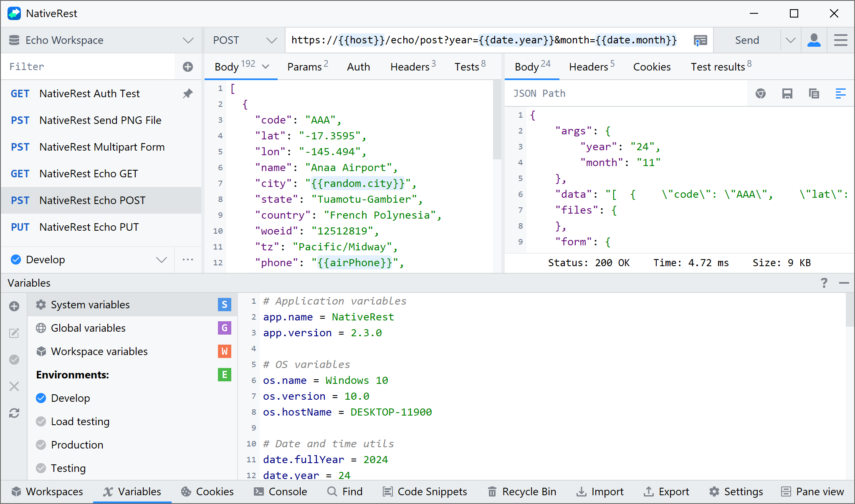Click the add request plus icon
855x504 pixels.
coord(188,67)
